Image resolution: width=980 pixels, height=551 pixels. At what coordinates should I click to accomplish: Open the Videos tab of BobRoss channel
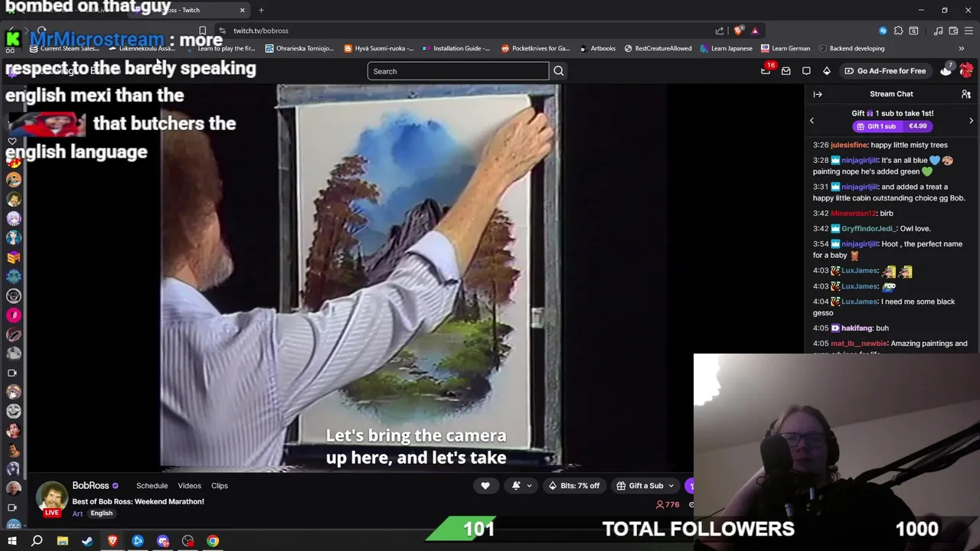tap(189, 486)
